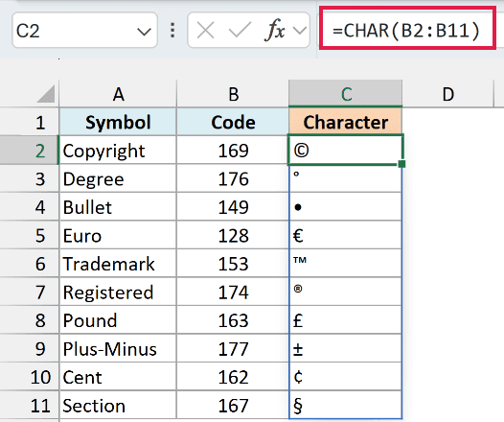The width and height of the screenshot is (504, 422).
Task: Click the Enter checkmark formula bar icon
Action: pos(240,31)
